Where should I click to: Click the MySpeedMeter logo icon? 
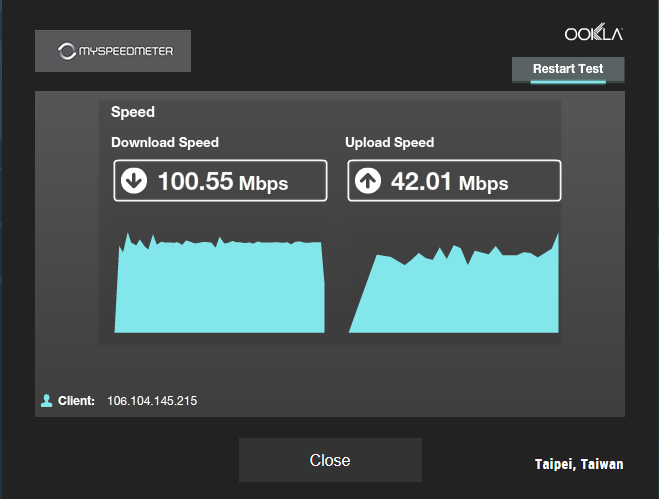66,51
